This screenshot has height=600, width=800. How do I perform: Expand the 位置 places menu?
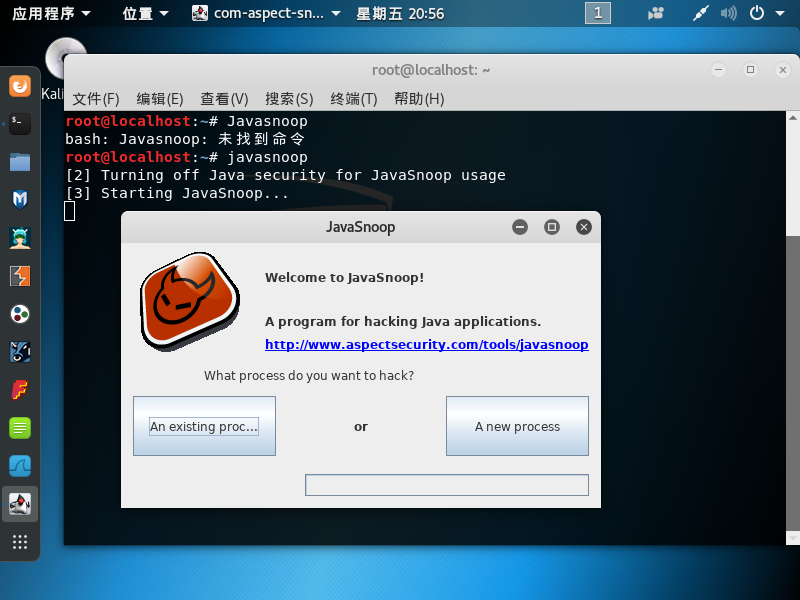(145, 13)
